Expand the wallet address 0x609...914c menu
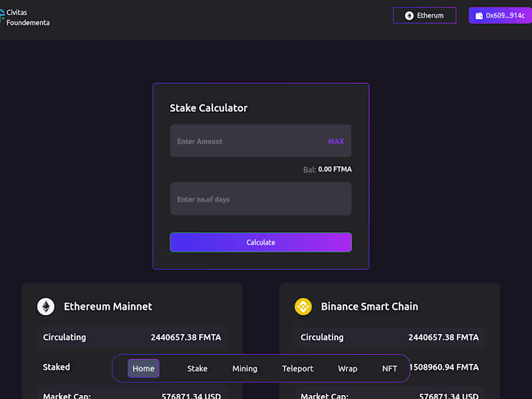532x399 pixels. (500, 15)
